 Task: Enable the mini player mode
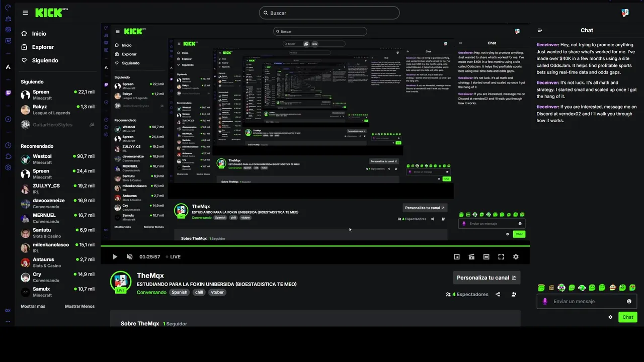(x=457, y=256)
